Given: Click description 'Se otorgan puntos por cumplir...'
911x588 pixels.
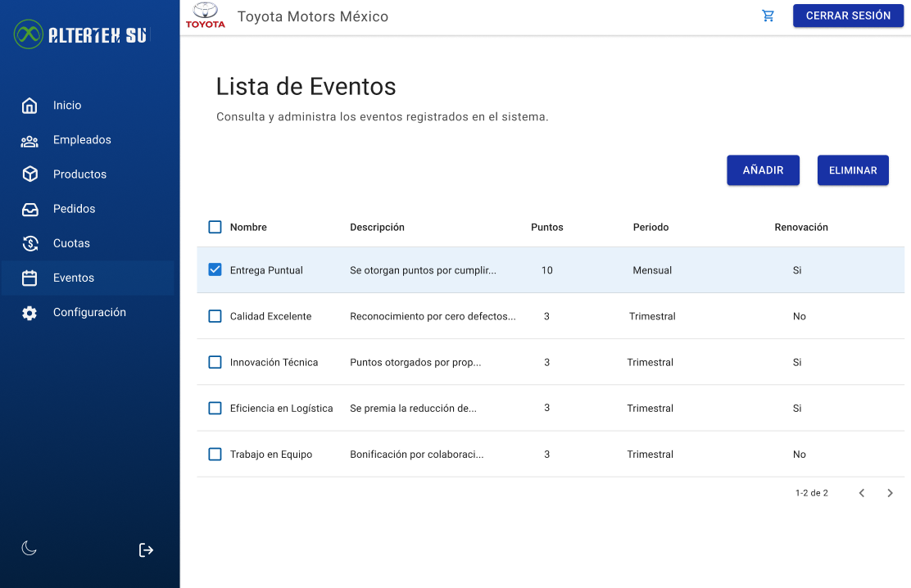Looking at the screenshot, I should point(423,270).
